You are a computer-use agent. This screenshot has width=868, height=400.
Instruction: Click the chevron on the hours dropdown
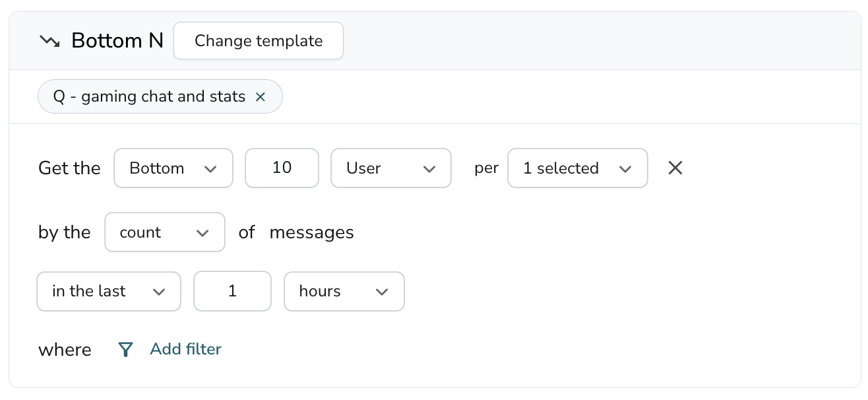[382, 291]
